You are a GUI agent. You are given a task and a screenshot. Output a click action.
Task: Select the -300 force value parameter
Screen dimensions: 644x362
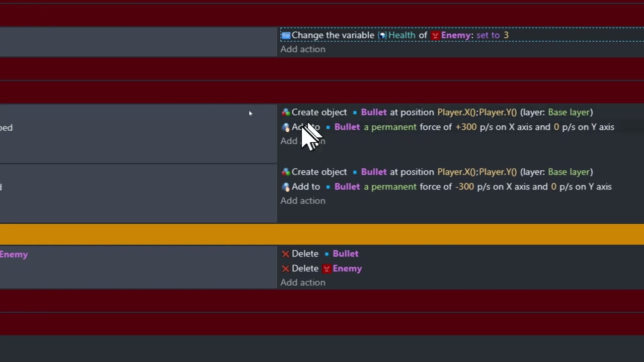point(464,187)
